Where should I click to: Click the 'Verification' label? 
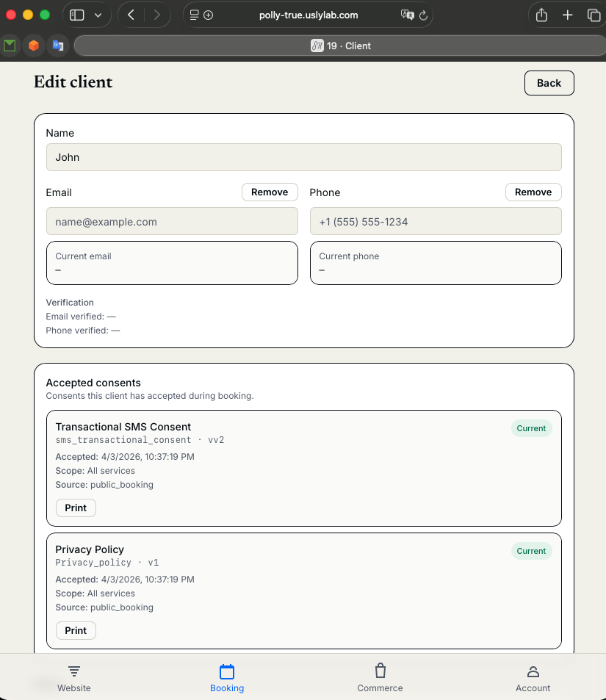point(70,303)
